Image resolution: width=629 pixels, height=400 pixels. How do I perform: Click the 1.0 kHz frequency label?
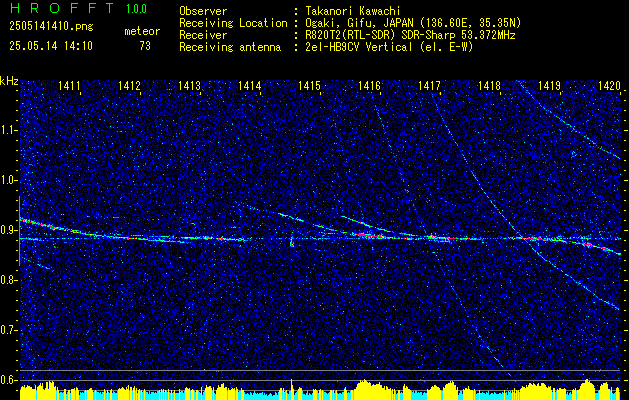pos(9,181)
